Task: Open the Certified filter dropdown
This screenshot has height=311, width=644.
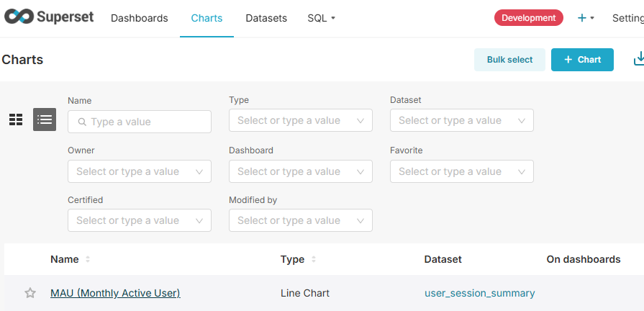Action: pyautogui.click(x=140, y=220)
